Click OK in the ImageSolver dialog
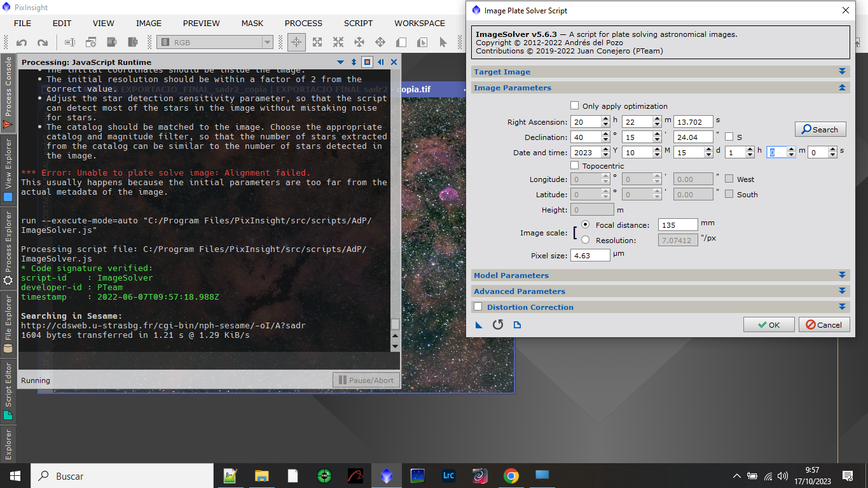Image resolution: width=868 pixels, height=488 pixels. (769, 324)
